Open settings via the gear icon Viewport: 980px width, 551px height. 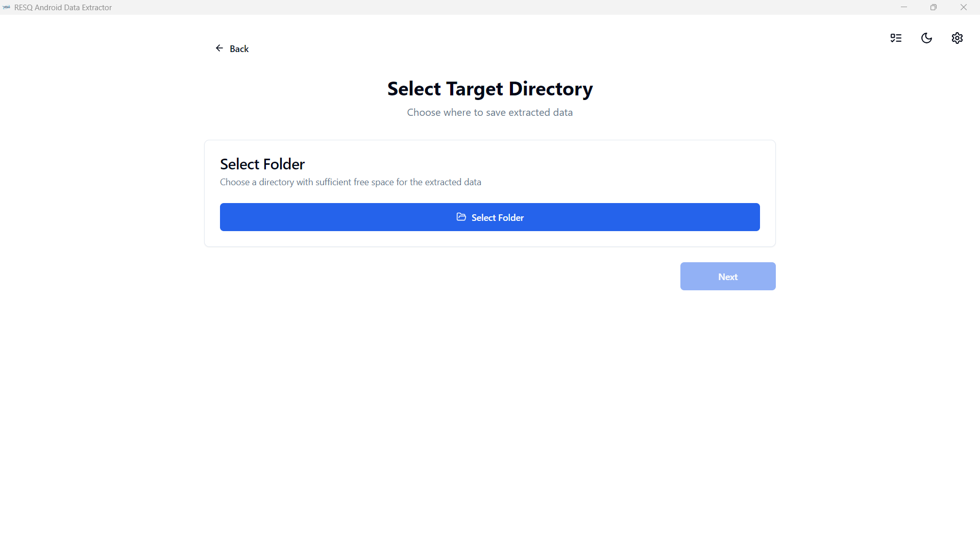tap(957, 38)
